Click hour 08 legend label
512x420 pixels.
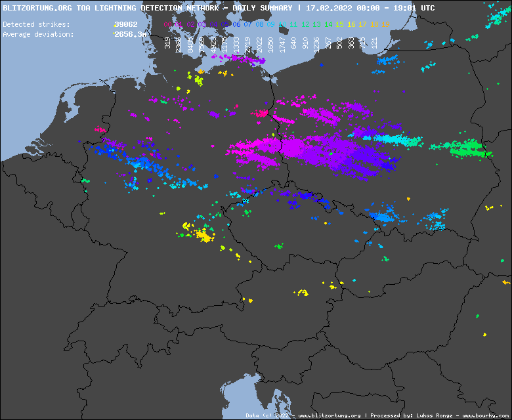tap(259, 24)
